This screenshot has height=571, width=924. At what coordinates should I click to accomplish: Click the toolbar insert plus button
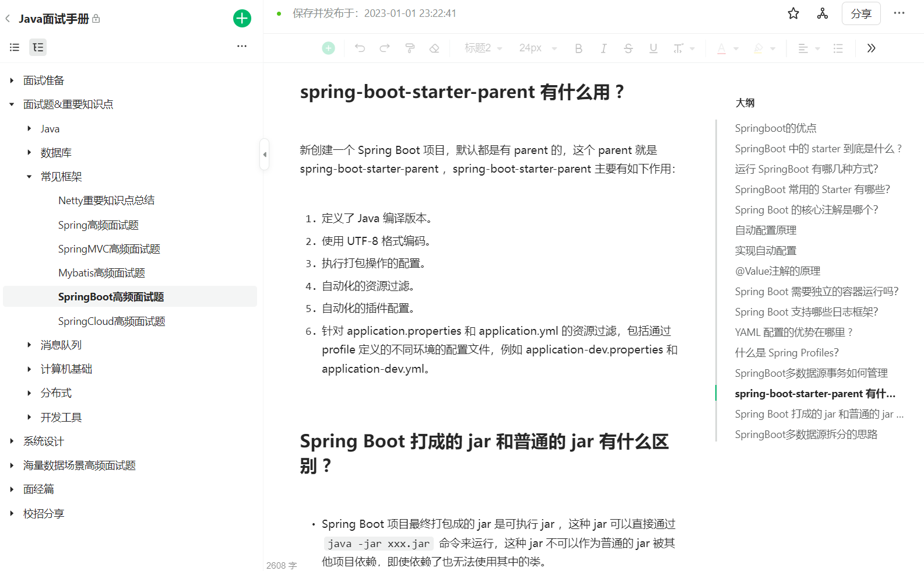[329, 48]
